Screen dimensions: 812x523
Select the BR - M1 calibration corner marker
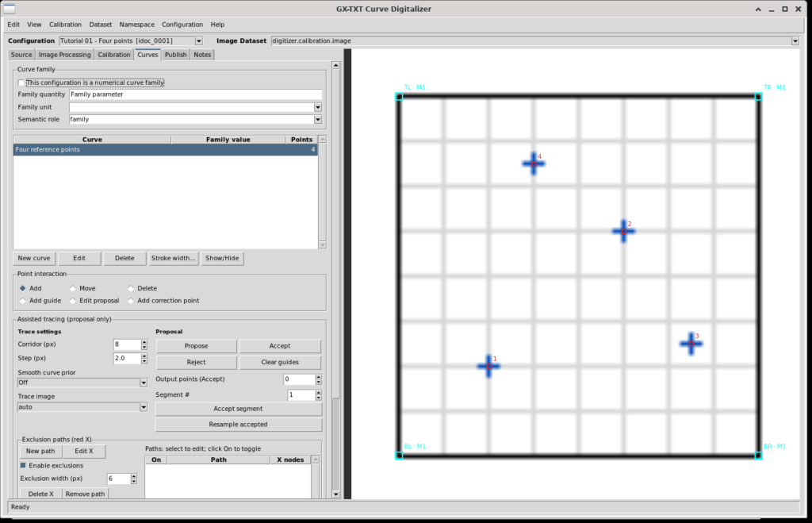point(758,456)
